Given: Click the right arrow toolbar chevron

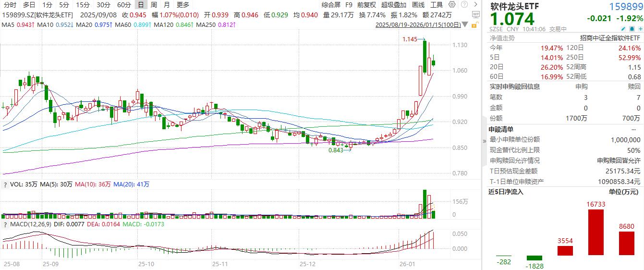Looking at the screenshot, I should [475, 5].
